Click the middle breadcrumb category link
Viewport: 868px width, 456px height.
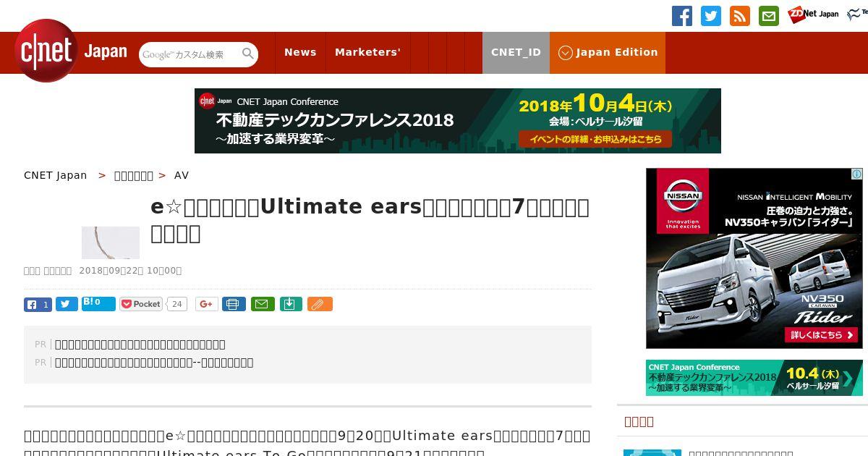pyautogui.click(x=134, y=175)
